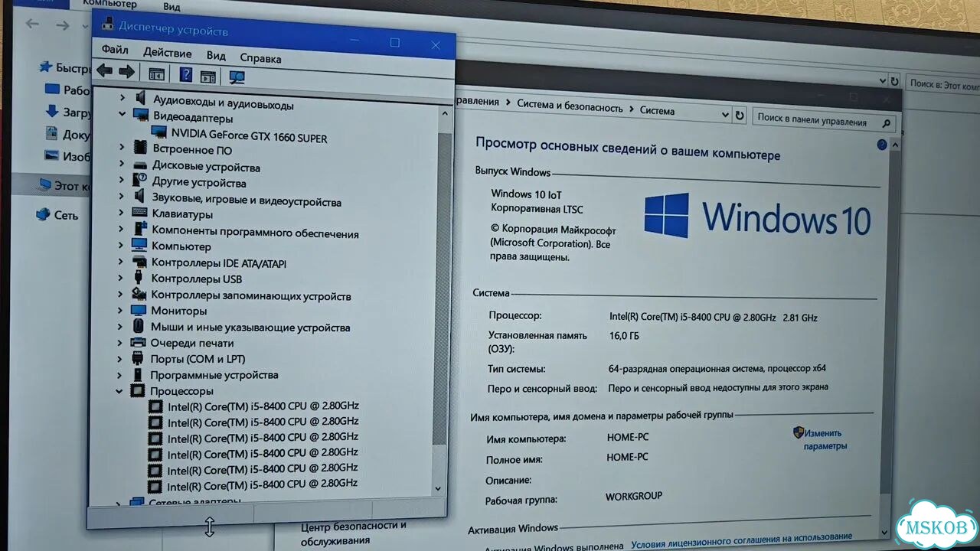Click the refresh icon beside the address bar

(x=739, y=116)
